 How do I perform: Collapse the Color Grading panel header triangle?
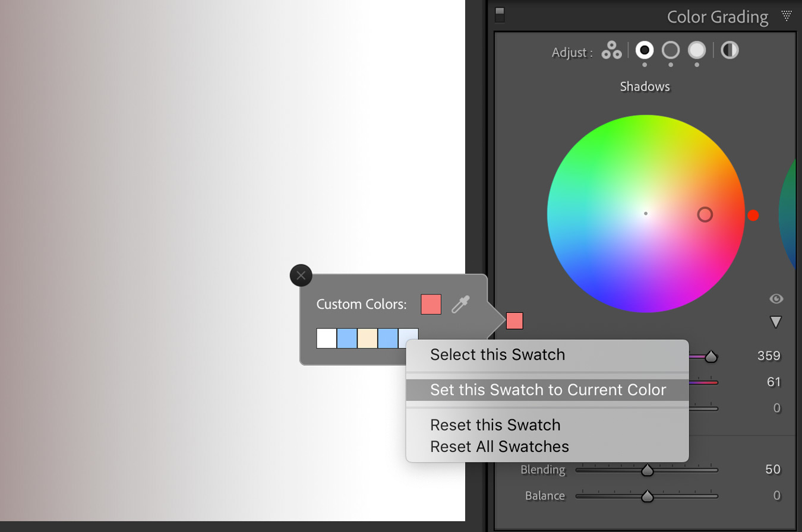tap(787, 16)
